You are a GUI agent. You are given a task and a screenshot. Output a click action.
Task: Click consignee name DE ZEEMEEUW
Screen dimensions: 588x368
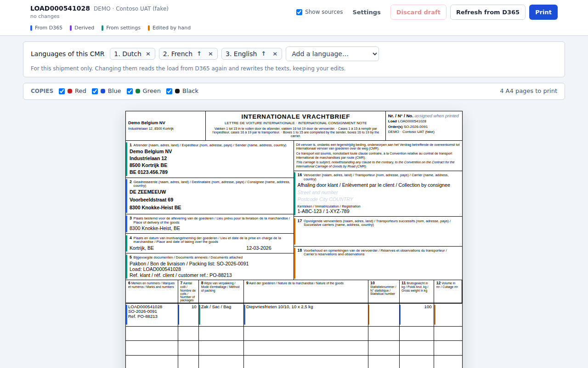(x=148, y=192)
